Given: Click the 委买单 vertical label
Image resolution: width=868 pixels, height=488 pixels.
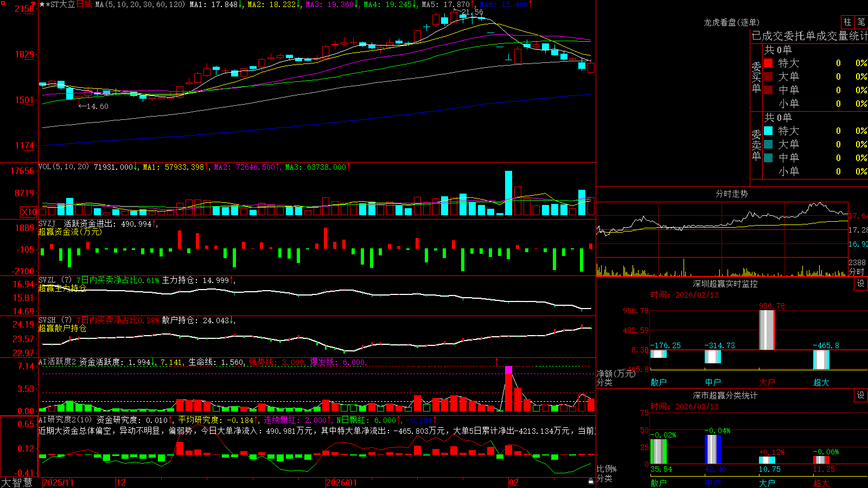Looking at the screenshot, I should 756,77.
